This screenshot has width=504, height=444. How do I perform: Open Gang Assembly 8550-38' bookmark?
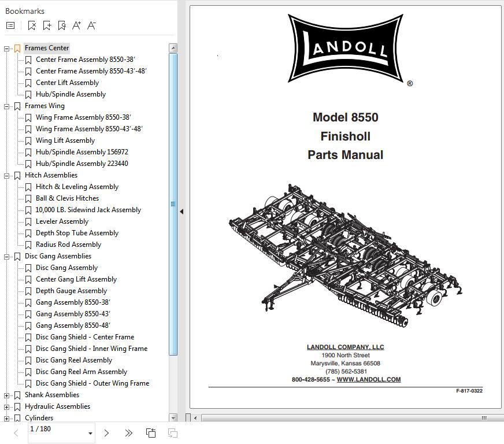73,302
